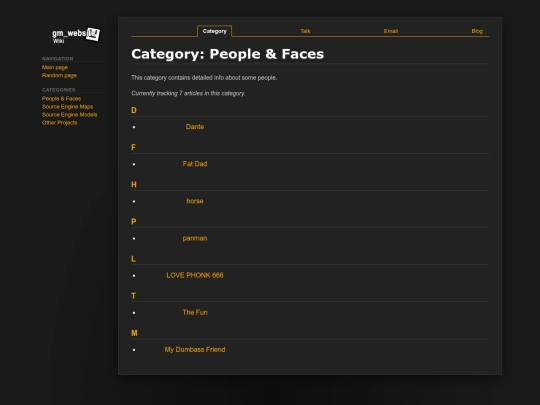Open the Dante article
Screen dimensions: 540x405
(195, 127)
